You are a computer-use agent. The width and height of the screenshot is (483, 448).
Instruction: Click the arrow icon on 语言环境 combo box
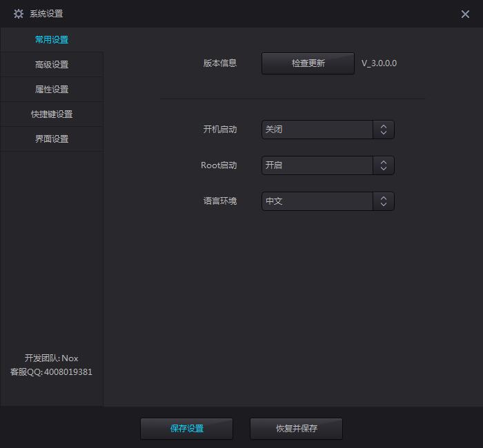(x=384, y=201)
